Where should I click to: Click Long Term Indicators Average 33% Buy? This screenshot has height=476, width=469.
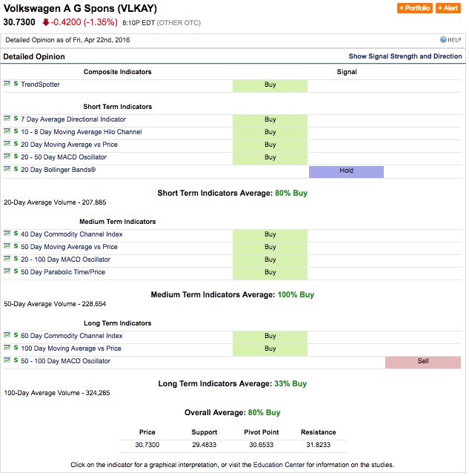pyautogui.click(x=233, y=384)
